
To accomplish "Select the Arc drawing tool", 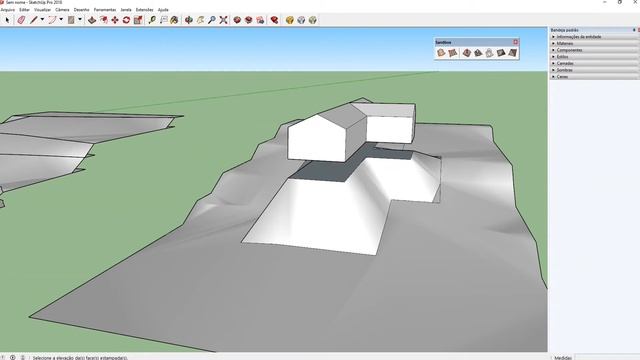I will (52, 20).
